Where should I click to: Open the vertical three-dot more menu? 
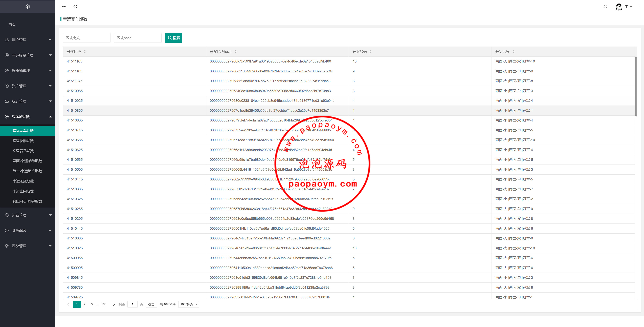point(639,7)
